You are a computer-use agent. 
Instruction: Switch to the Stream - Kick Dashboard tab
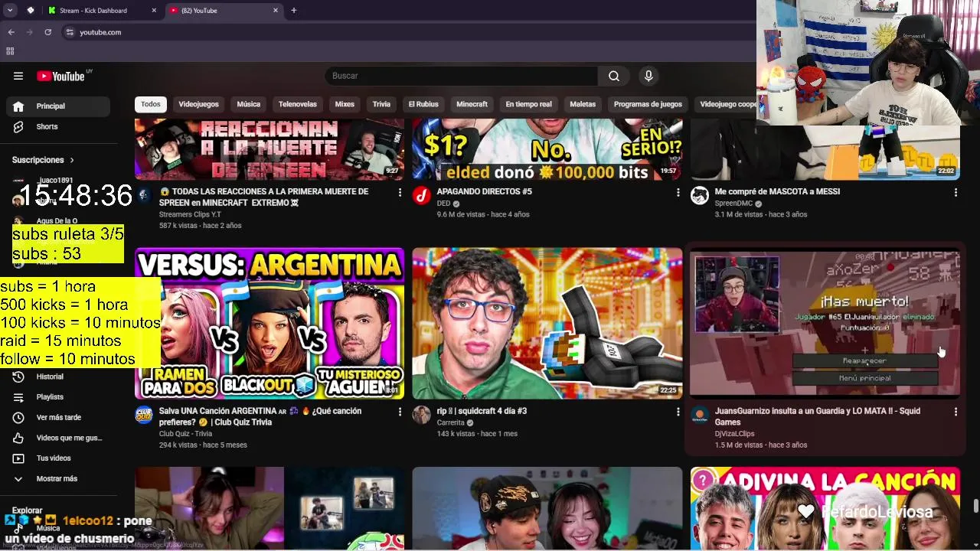click(103, 11)
